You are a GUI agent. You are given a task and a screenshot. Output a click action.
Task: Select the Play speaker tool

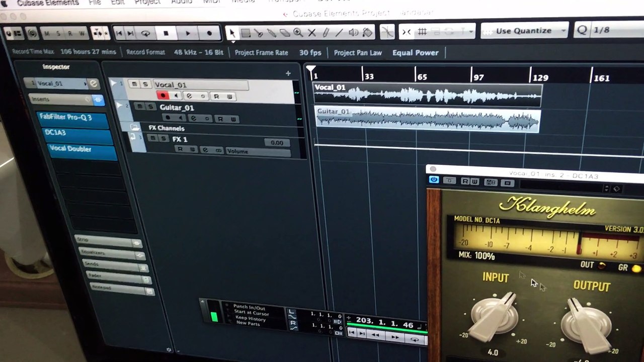pyautogui.click(x=354, y=33)
